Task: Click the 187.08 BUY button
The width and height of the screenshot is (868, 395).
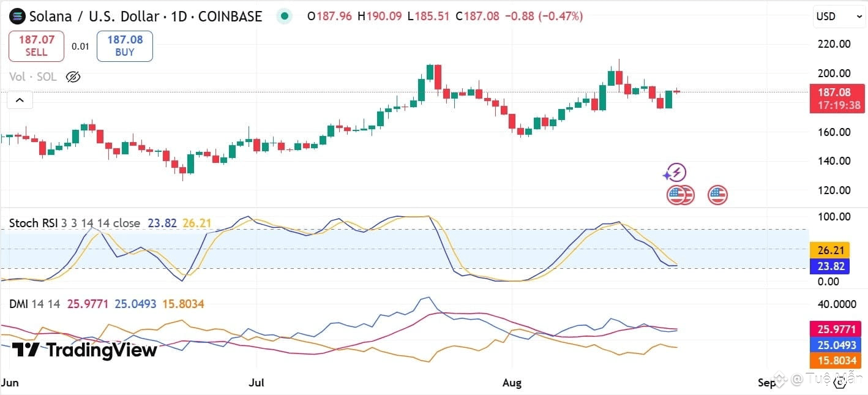Action: (125, 46)
